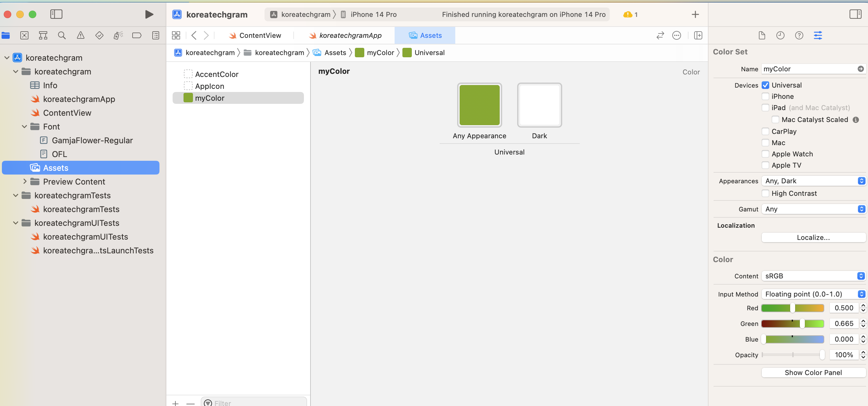Screen dimensions: 868x406
Task: Open the Gamut dropdown
Action: [x=813, y=209]
